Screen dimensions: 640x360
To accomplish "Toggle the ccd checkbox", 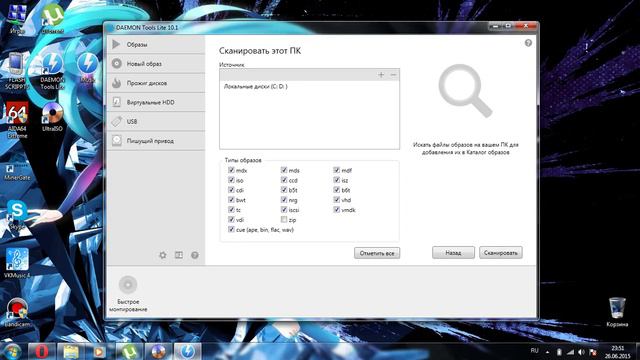I will pyautogui.click(x=284, y=180).
